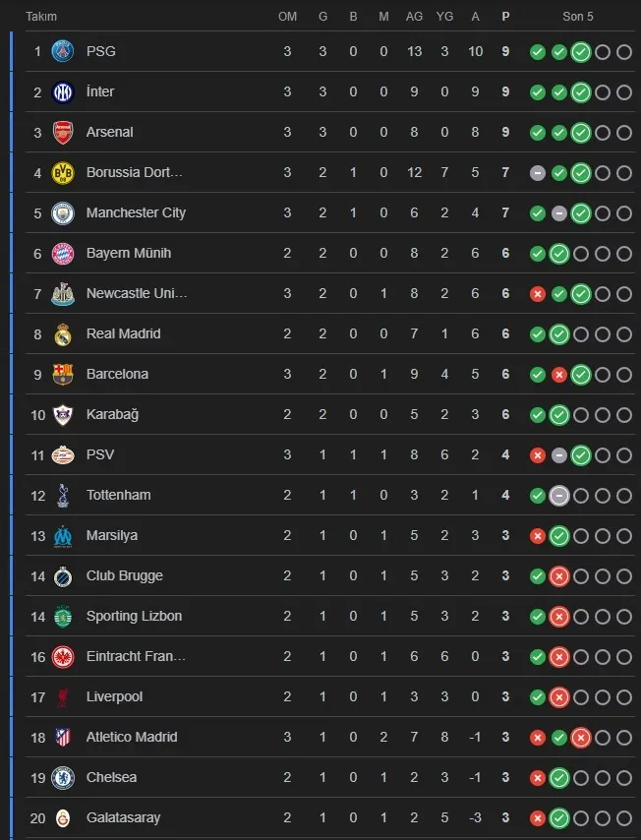Open the Manchester City crest
Viewport: 641px width, 840px height.
[63, 212]
